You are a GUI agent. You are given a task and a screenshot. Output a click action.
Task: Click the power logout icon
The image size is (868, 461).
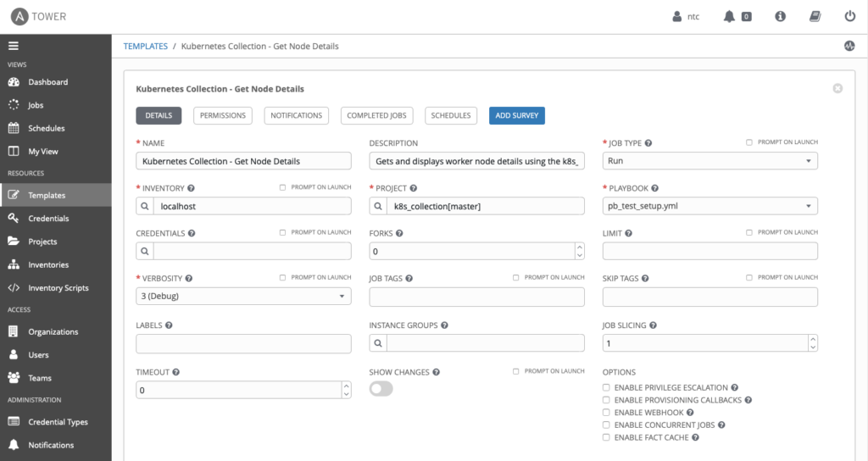[x=849, y=17]
